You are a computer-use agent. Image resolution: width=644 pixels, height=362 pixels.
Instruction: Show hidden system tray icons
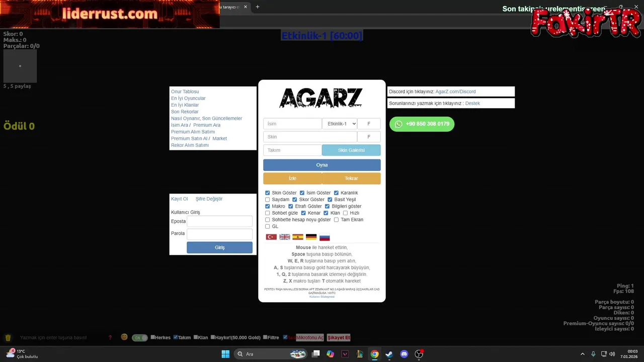[583, 354]
